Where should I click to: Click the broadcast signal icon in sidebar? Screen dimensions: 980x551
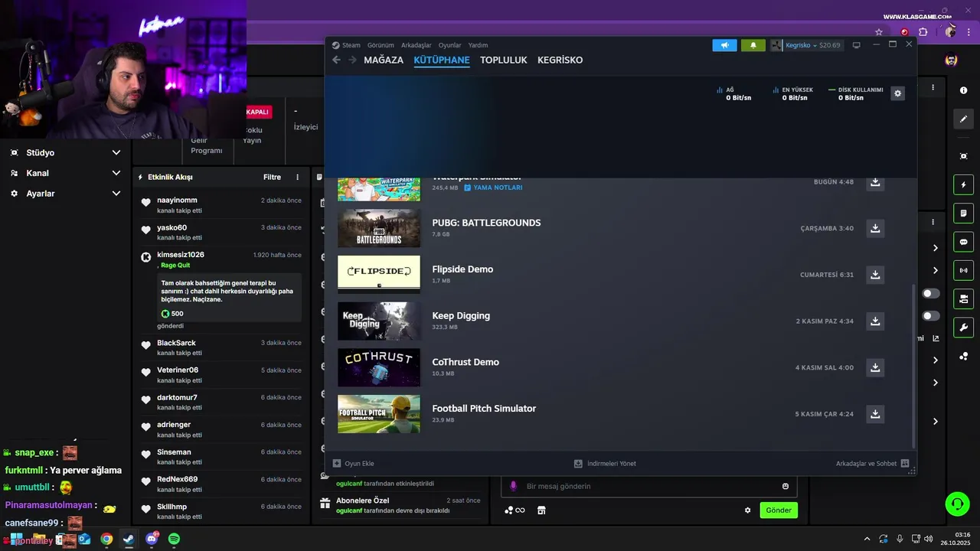coord(963,270)
